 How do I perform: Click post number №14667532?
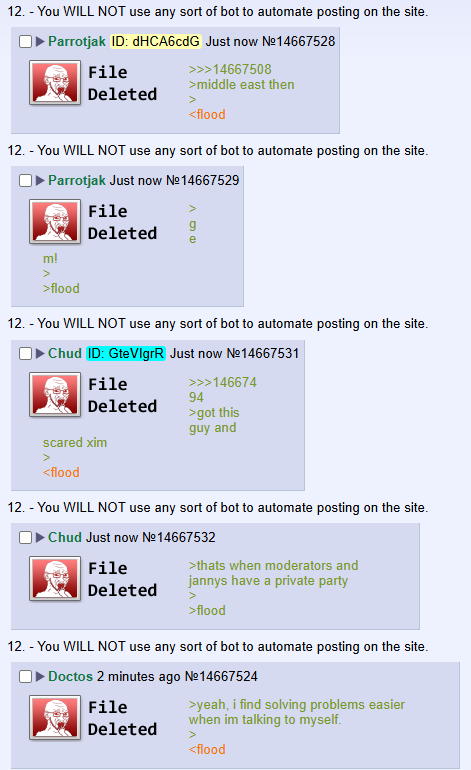(179, 538)
